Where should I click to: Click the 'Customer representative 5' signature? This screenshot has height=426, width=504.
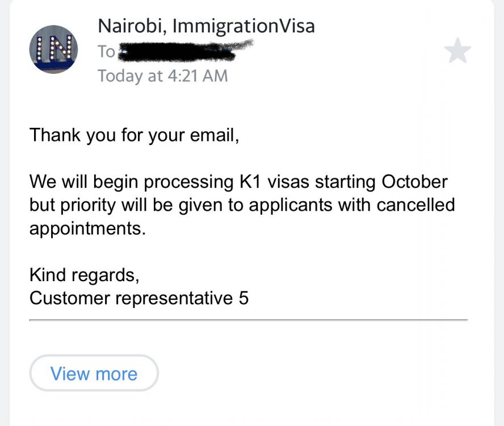pyautogui.click(x=139, y=298)
